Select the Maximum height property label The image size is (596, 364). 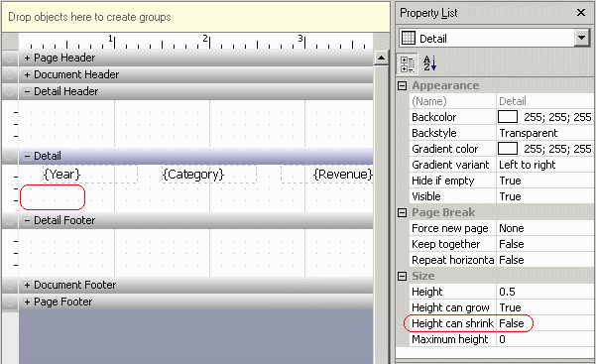pyautogui.click(x=449, y=339)
